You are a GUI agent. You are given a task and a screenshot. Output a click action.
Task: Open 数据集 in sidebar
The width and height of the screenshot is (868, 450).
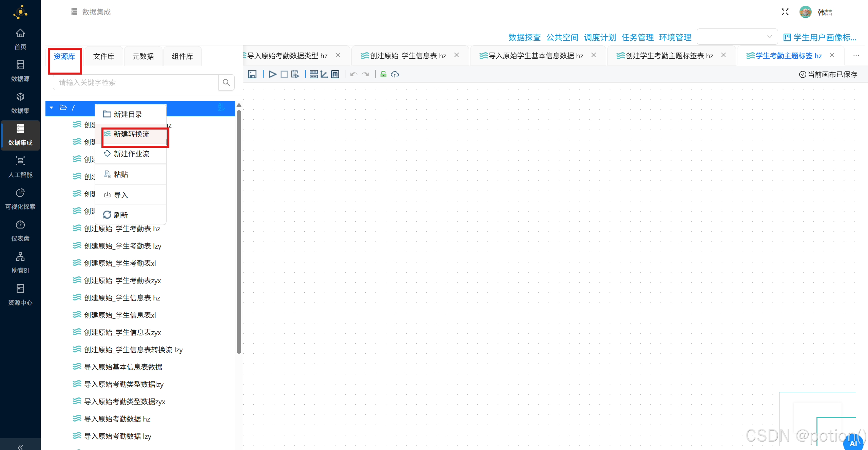click(20, 103)
